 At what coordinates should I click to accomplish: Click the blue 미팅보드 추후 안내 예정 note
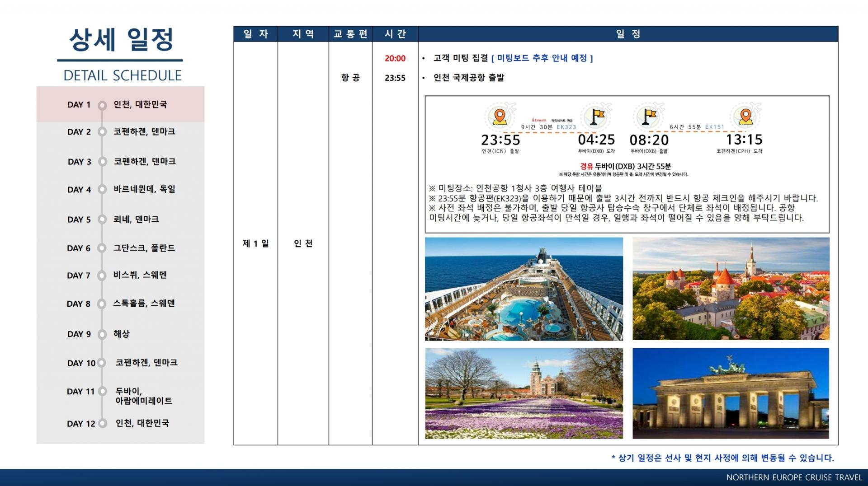542,58
